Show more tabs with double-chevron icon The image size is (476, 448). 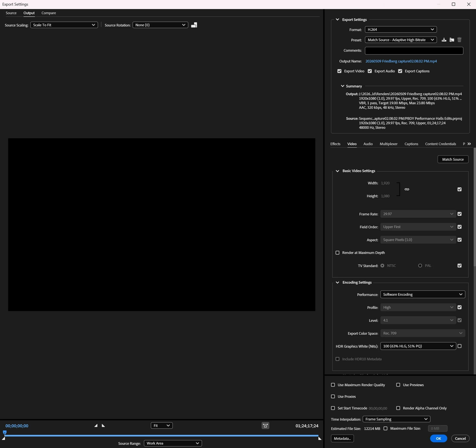click(x=469, y=144)
